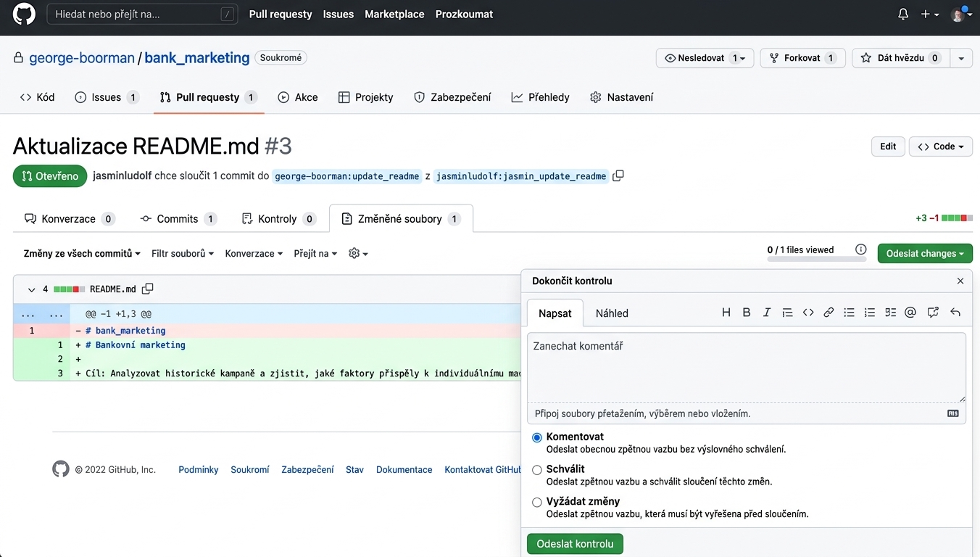Open the Code dropdown button
Image resolution: width=980 pixels, height=557 pixels.
tap(941, 147)
